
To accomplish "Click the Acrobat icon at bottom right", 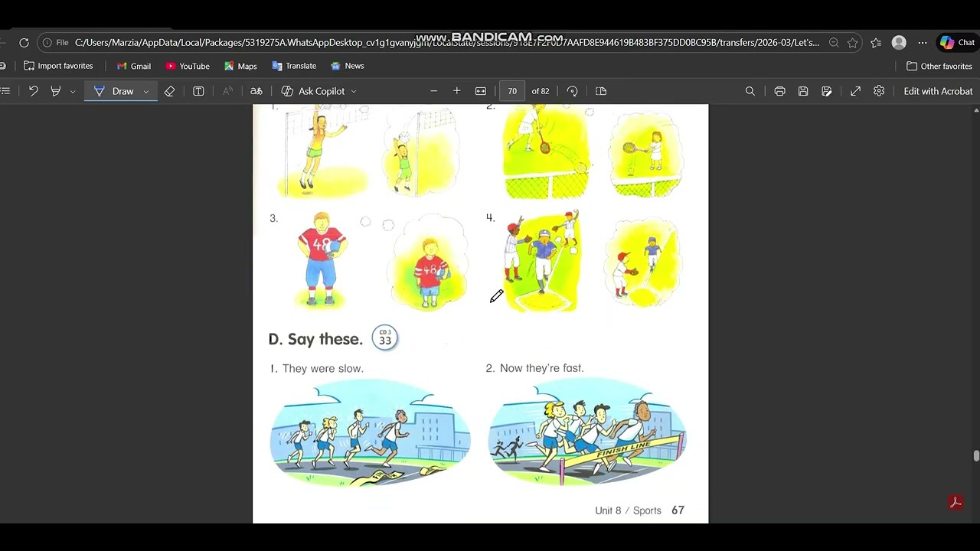I will [x=955, y=503].
